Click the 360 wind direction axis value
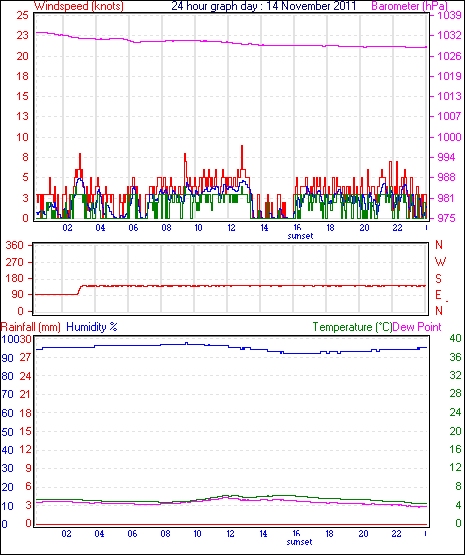The width and height of the screenshot is (465, 556). (15, 245)
